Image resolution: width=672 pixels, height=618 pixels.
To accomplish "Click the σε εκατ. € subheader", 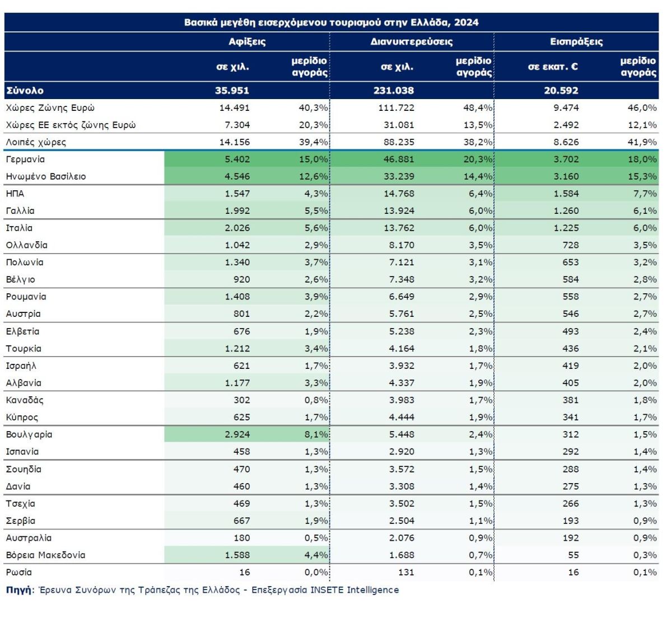I will [x=553, y=67].
